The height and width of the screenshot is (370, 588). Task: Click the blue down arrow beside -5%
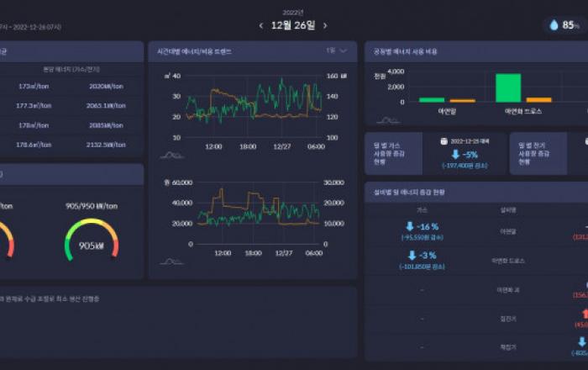click(456, 155)
